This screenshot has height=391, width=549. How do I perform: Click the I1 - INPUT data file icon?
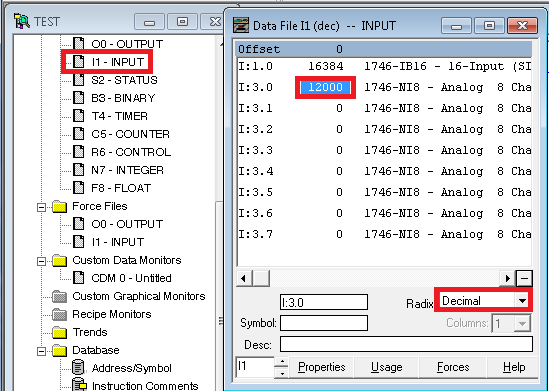point(79,62)
